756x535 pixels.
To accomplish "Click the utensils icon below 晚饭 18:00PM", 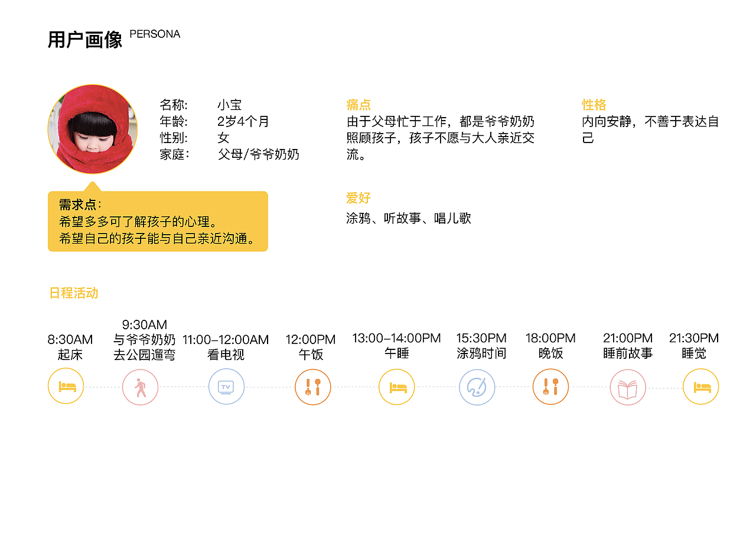I will click(x=550, y=386).
